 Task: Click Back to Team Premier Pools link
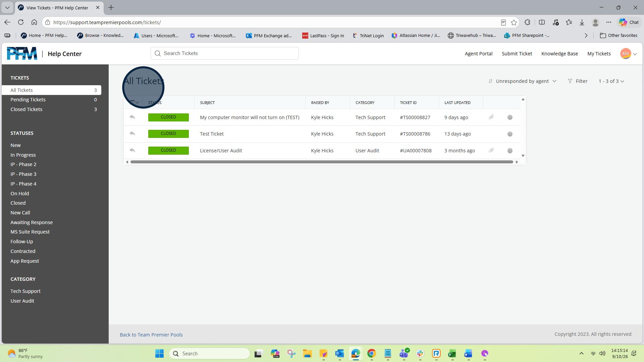coord(151,334)
